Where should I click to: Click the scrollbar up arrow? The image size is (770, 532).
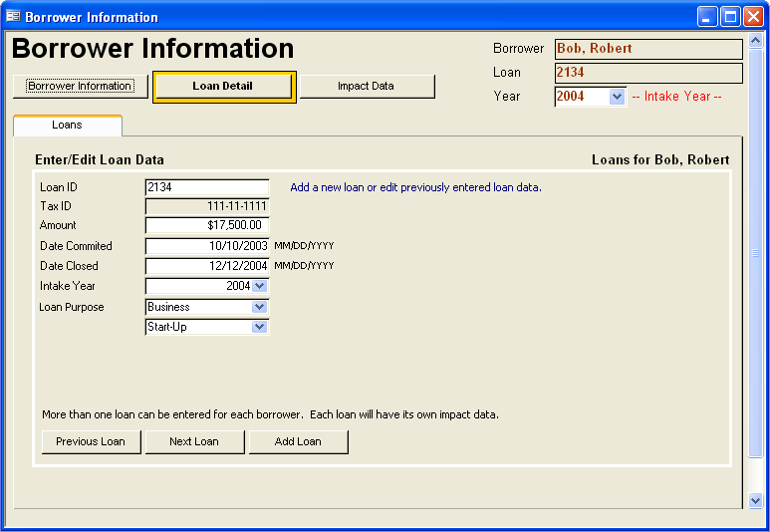click(x=755, y=42)
